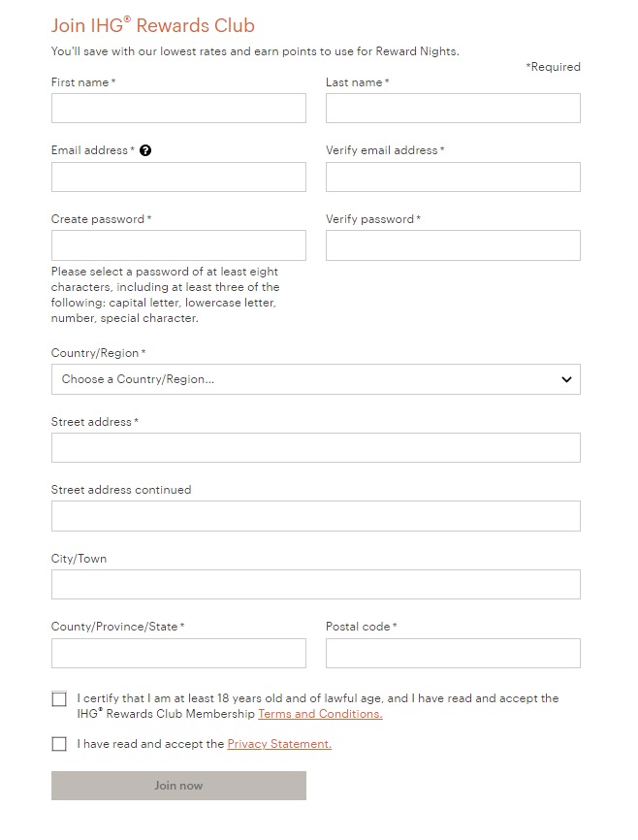Click the Street address continued field

[x=316, y=515]
